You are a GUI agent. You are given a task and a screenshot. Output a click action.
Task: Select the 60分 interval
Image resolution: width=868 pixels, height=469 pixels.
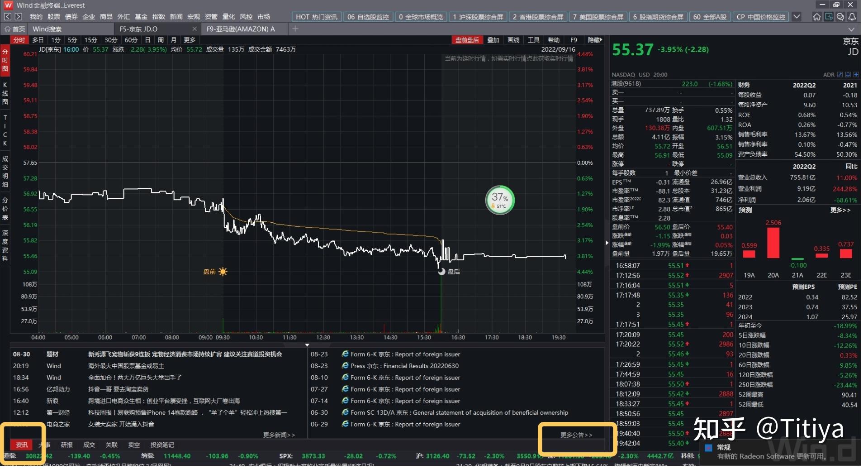click(132, 40)
